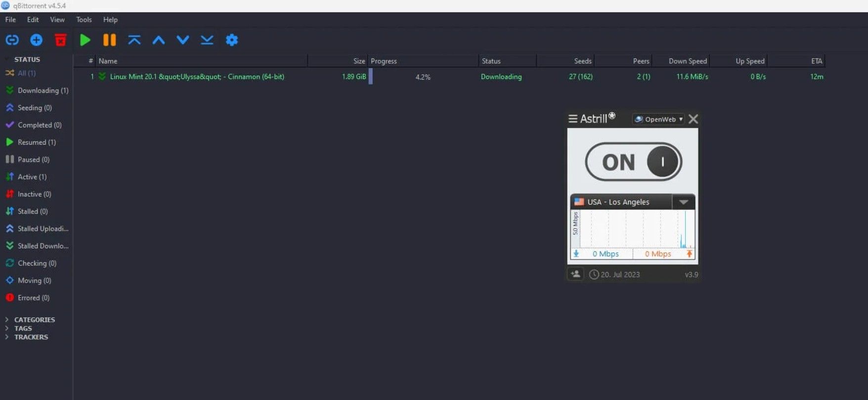Click the 27 (162) seeds value

point(581,77)
